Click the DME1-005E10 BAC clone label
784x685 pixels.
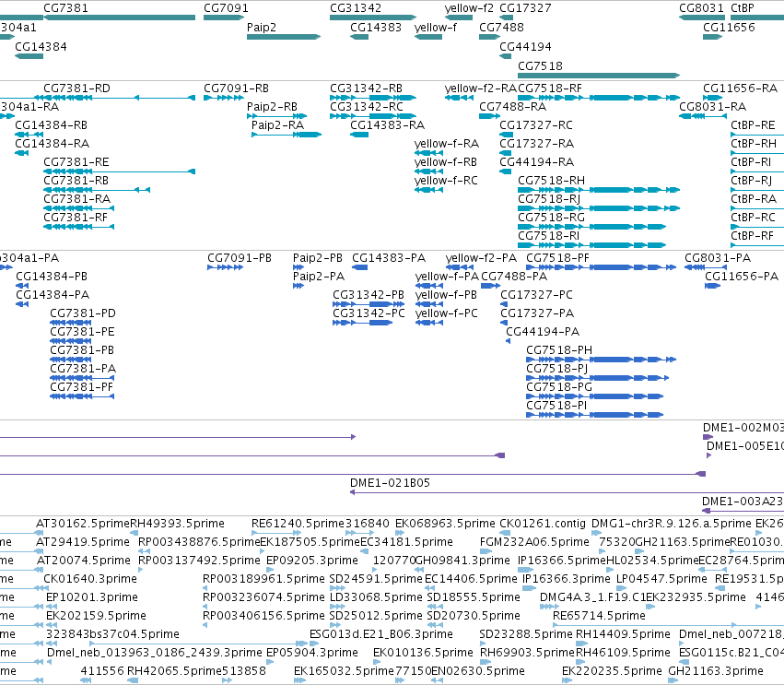click(745, 446)
